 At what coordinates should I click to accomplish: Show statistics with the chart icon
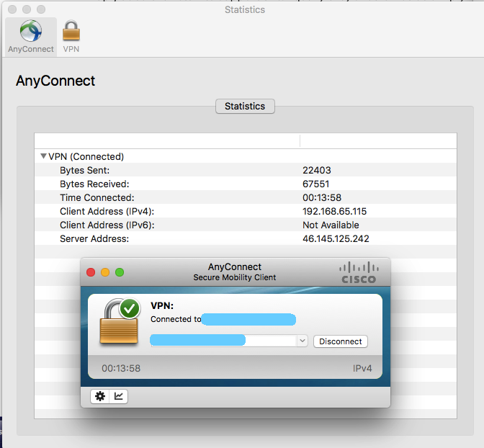[119, 396]
